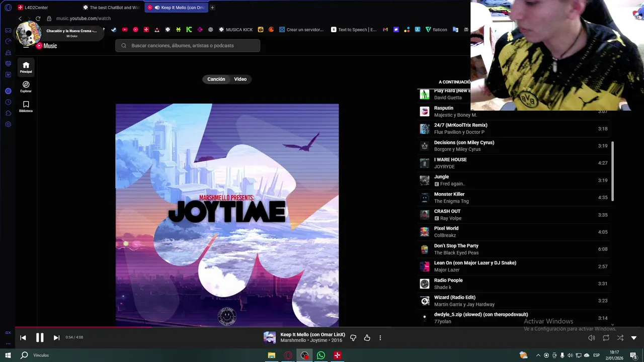Open the Principal home section
The width and height of the screenshot is (644, 362).
click(x=26, y=67)
